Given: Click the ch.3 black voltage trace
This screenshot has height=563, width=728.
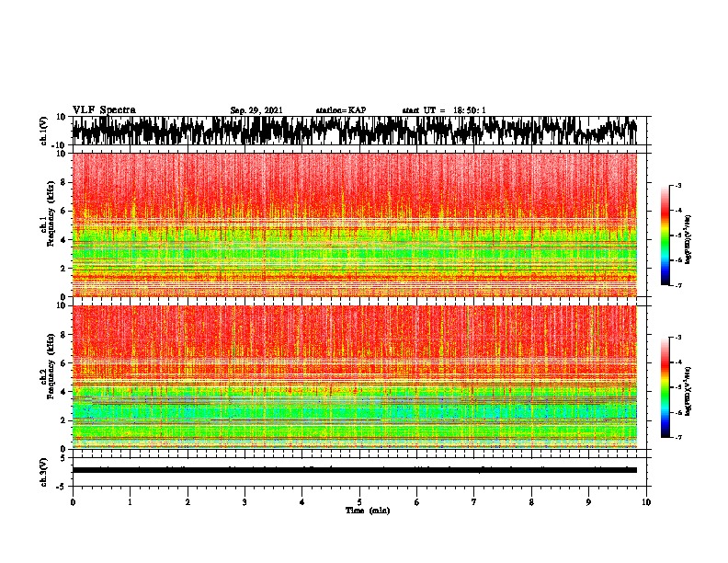Looking at the screenshot, I should pos(355,470).
